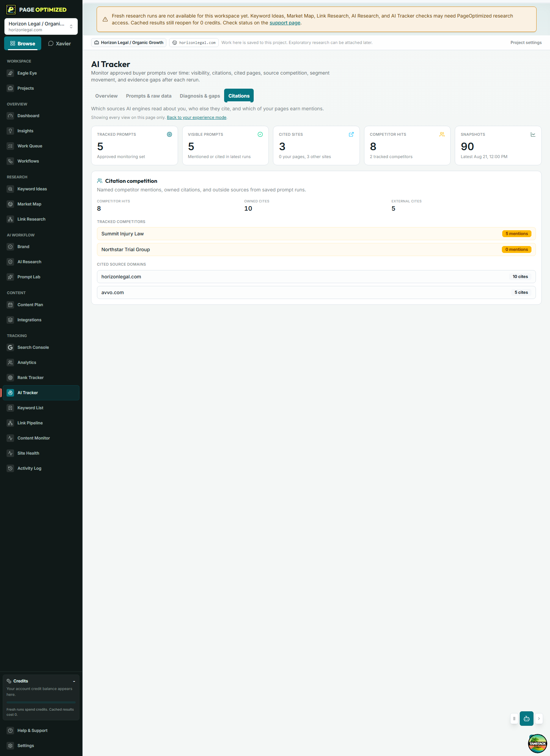Viewport: 550px width, 756px height.
Task: Open the robot assistant button
Action: point(526,719)
